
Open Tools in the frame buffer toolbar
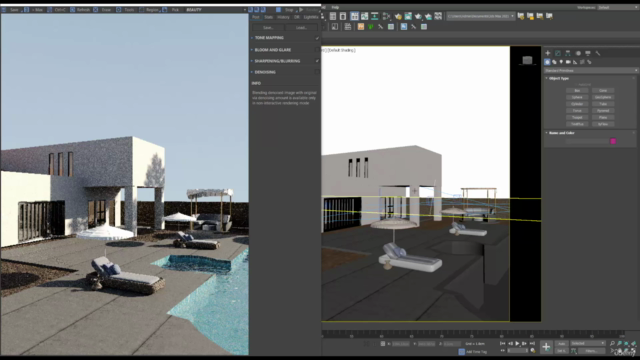126,9
